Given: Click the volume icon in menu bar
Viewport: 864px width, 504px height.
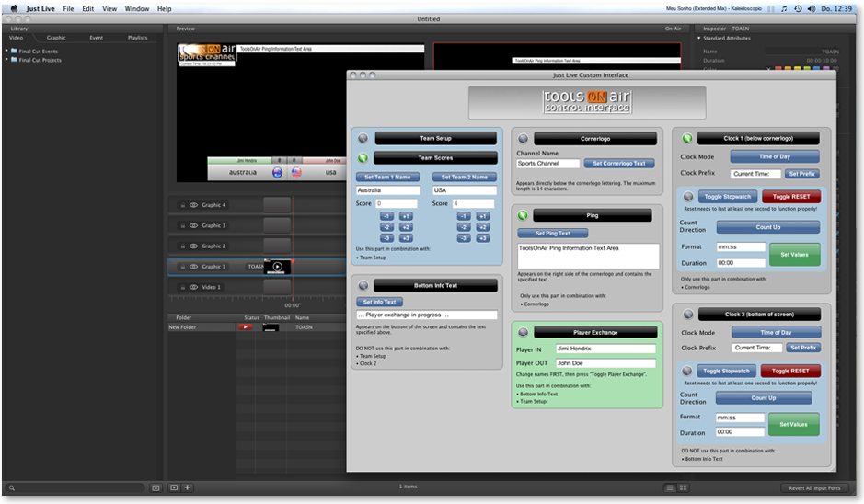Looking at the screenshot, I should pos(812,9).
